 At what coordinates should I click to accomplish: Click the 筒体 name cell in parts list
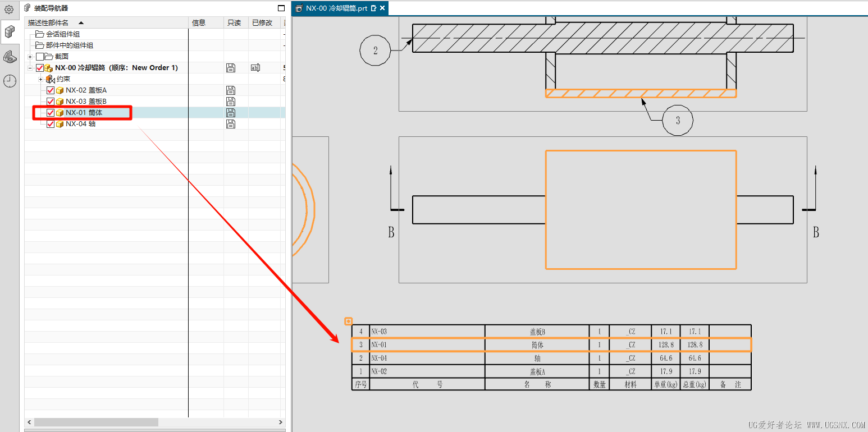[x=537, y=345]
